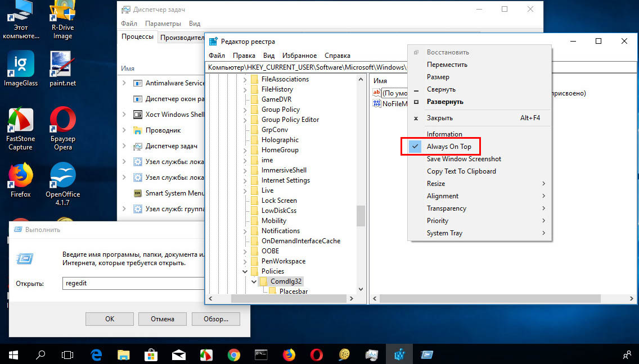Open Microsoft Store from taskbar
The height and width of the screenshot is (364, 639).
tap(151, 354)
